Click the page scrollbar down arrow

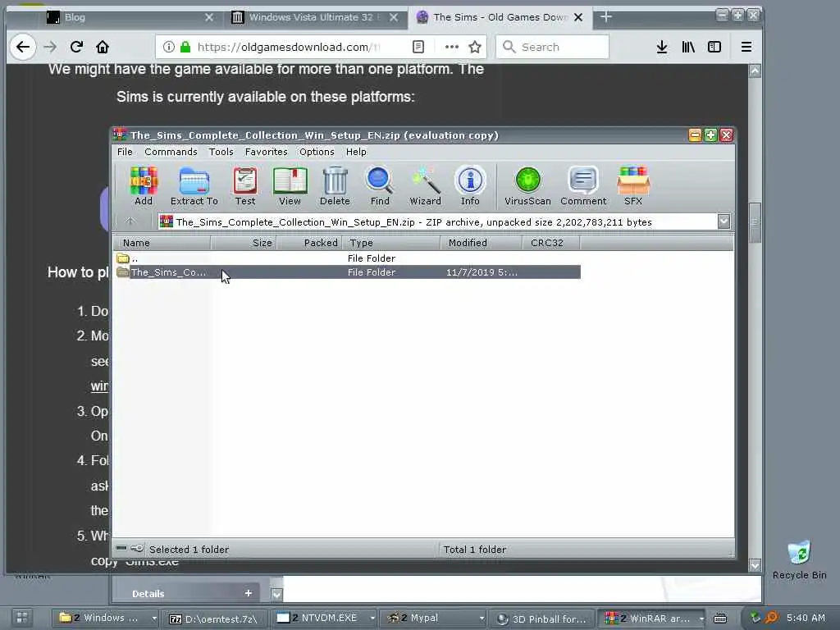point(755,565)
